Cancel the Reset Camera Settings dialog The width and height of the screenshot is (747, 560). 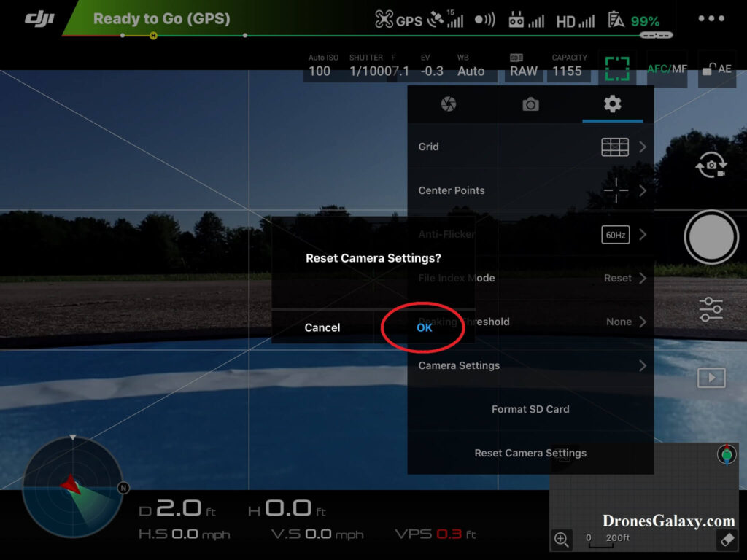322,327
